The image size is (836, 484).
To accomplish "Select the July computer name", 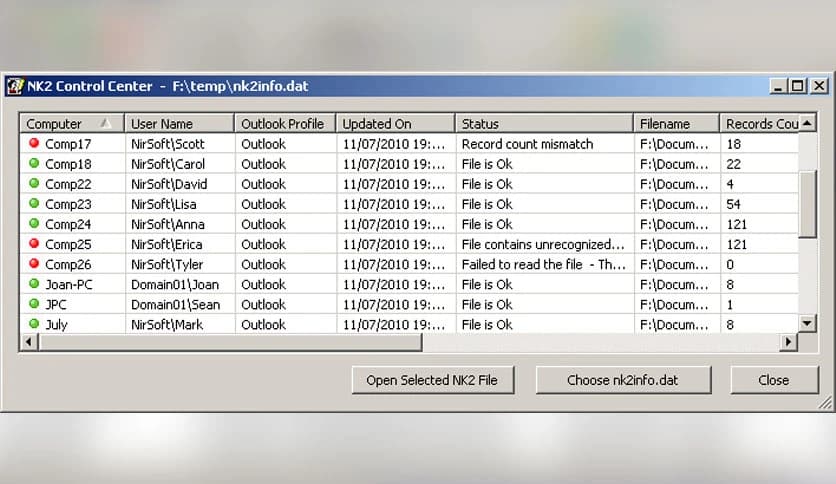I will [x=57, y=325].
